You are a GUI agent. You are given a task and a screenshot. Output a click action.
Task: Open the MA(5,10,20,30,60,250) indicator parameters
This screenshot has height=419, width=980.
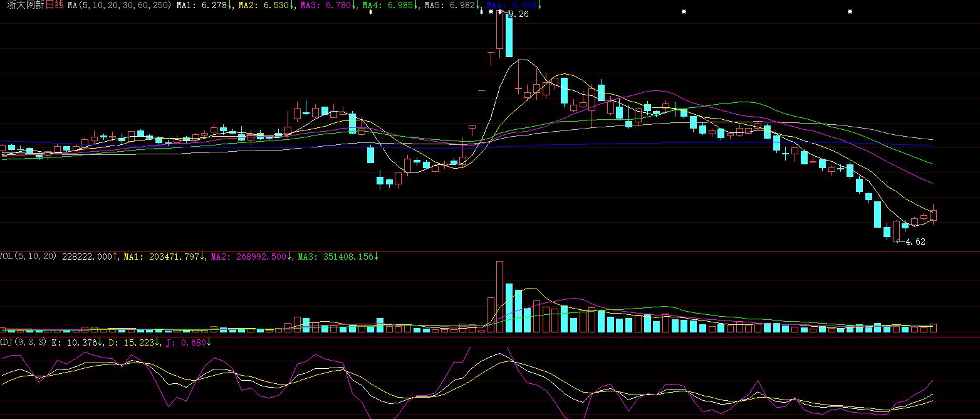(x=119, y=5)
